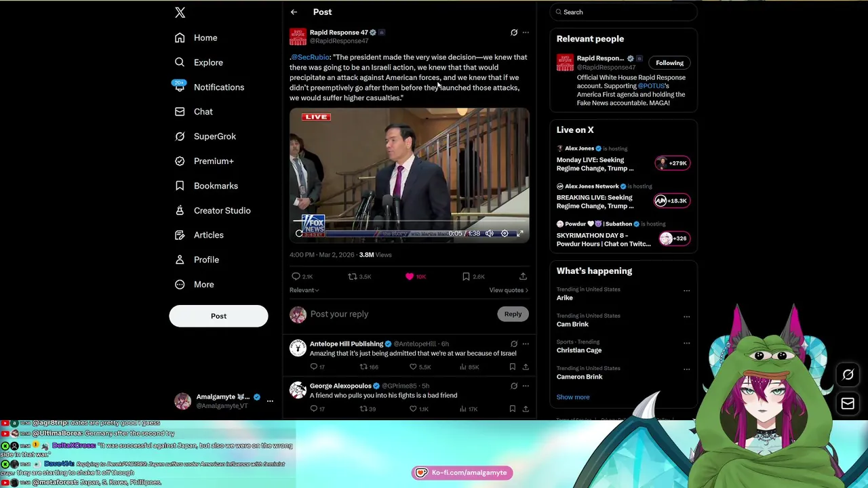Click Show more under trends
The height and width of the screenshot is (488, 868).
coord(573,397)
